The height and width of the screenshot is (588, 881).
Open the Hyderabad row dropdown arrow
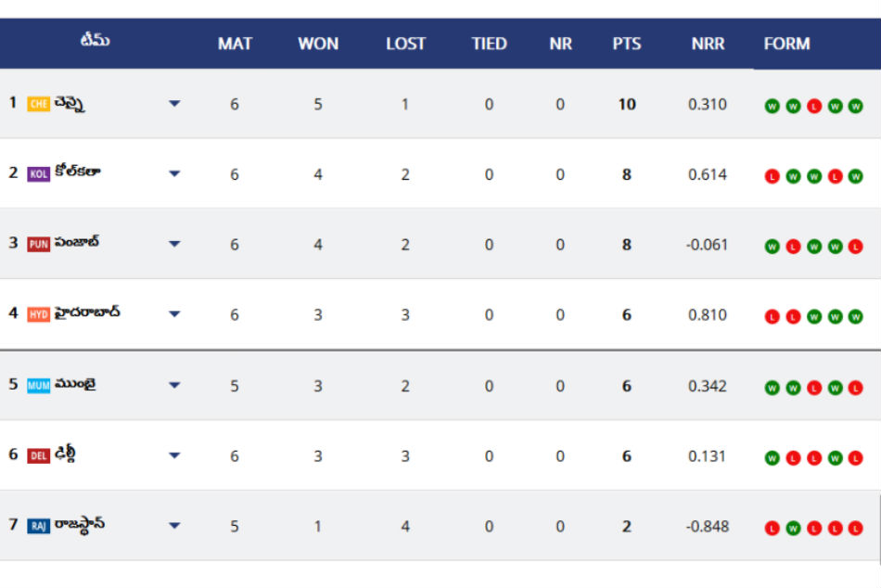tap(174, 314)
